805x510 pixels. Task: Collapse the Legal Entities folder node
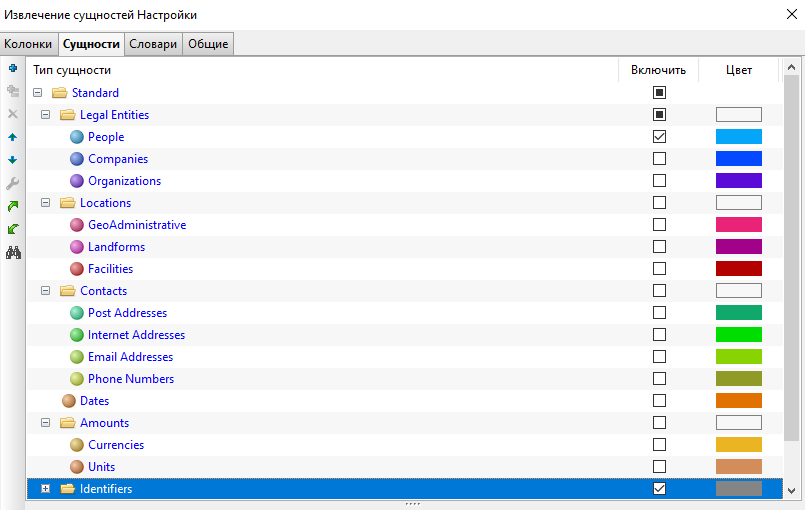coord(45,115)
